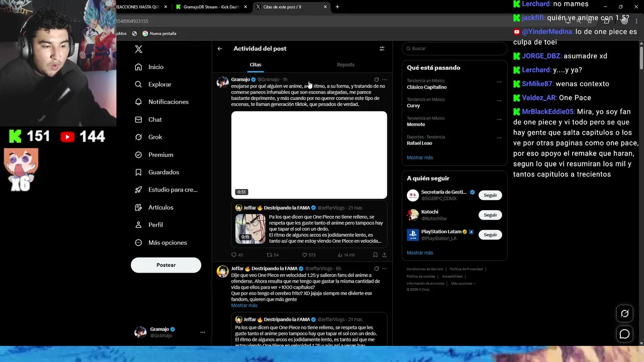Switch to the Citas tab
644x362 pixels.
(x=256, y=65)
